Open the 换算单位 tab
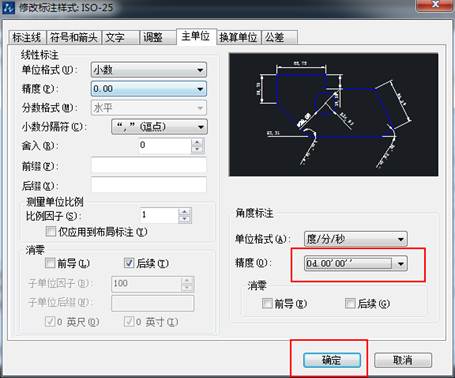 click(238, 37)
